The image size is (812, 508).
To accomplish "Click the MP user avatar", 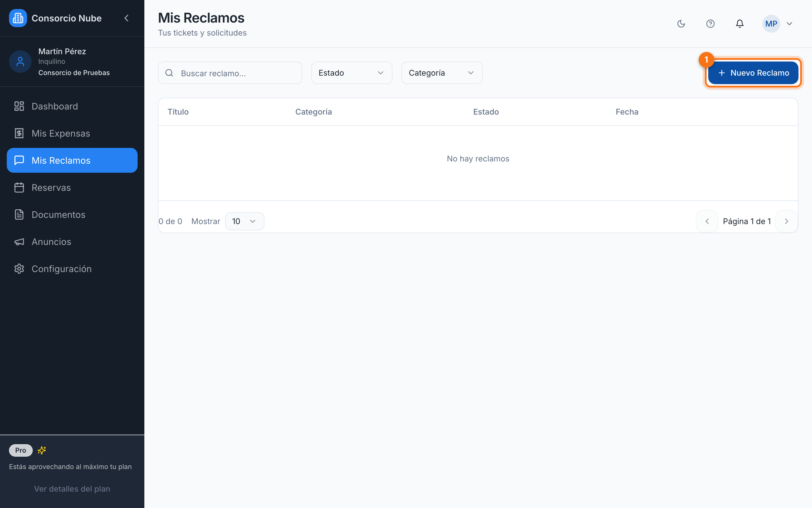I will [x=771, y=24].
